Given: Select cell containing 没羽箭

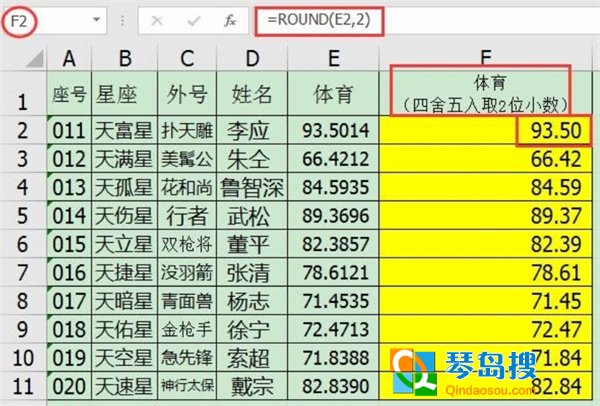Looking at the screenshot, I should pyautogui.click(x=187, y=272).
